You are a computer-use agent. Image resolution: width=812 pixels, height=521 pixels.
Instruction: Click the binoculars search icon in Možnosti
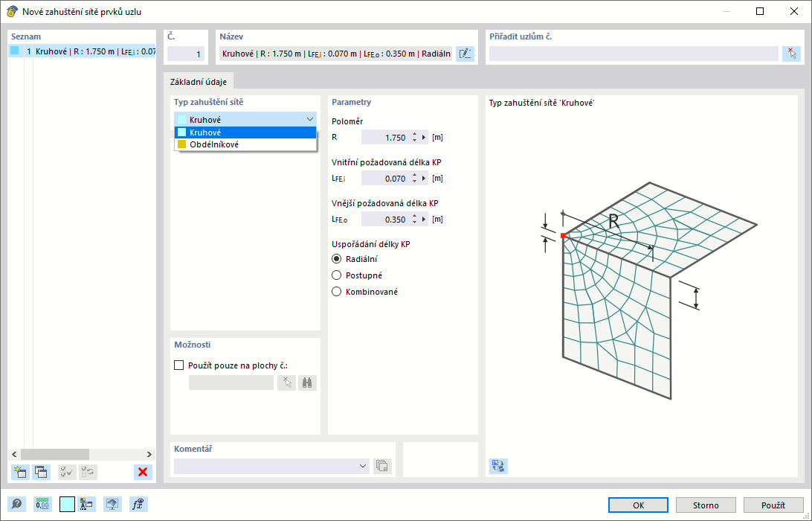307,383
